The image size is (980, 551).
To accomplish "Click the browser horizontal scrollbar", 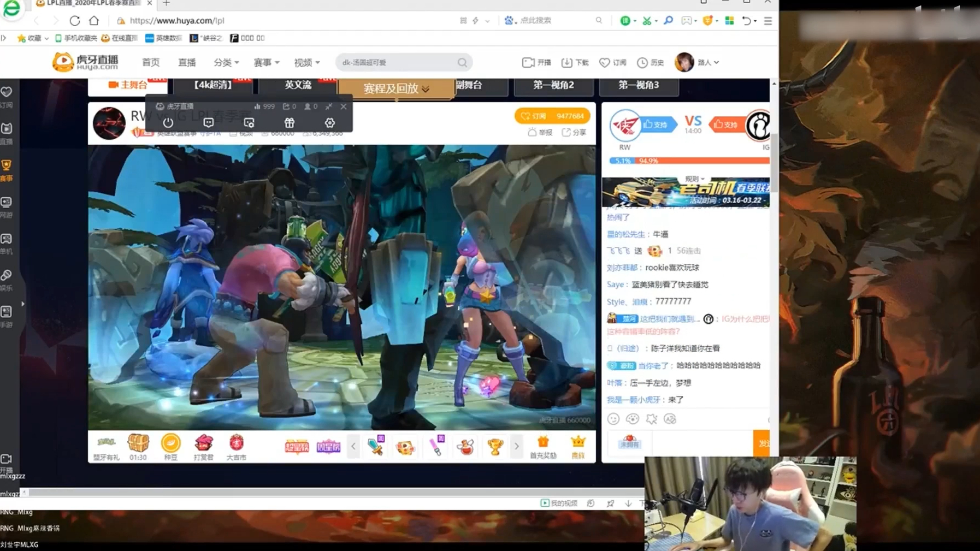I will point(336,492).
